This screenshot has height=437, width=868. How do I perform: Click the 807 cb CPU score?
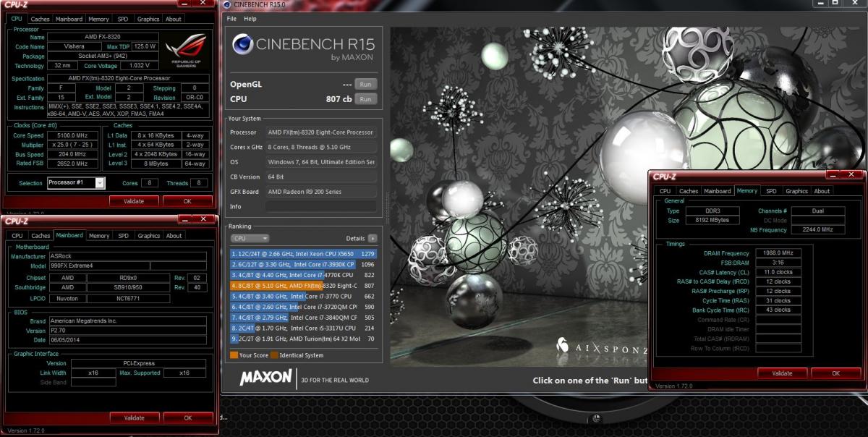point(338,99)
